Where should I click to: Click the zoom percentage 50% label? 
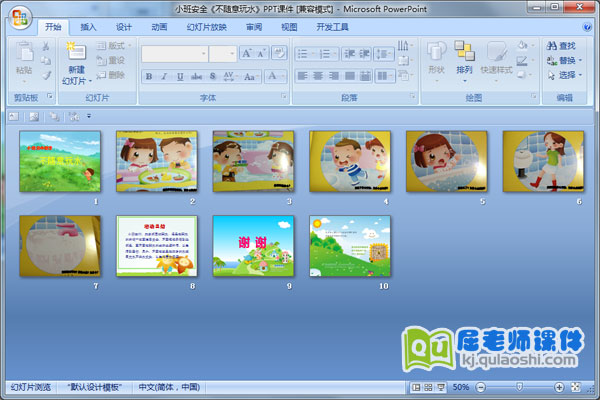tap(461, 387)
